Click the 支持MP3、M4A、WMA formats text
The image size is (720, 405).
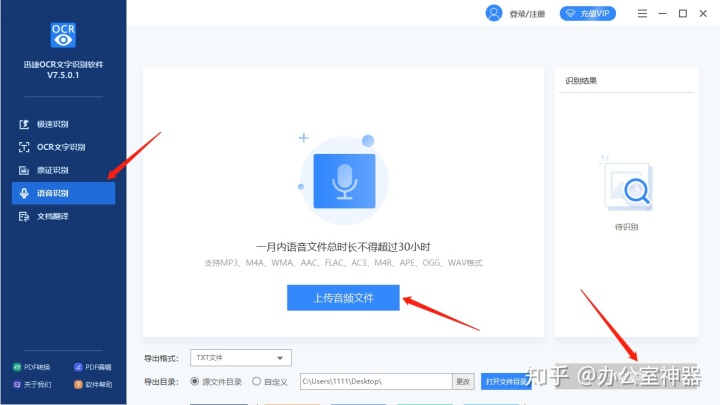tap(343, 263)
